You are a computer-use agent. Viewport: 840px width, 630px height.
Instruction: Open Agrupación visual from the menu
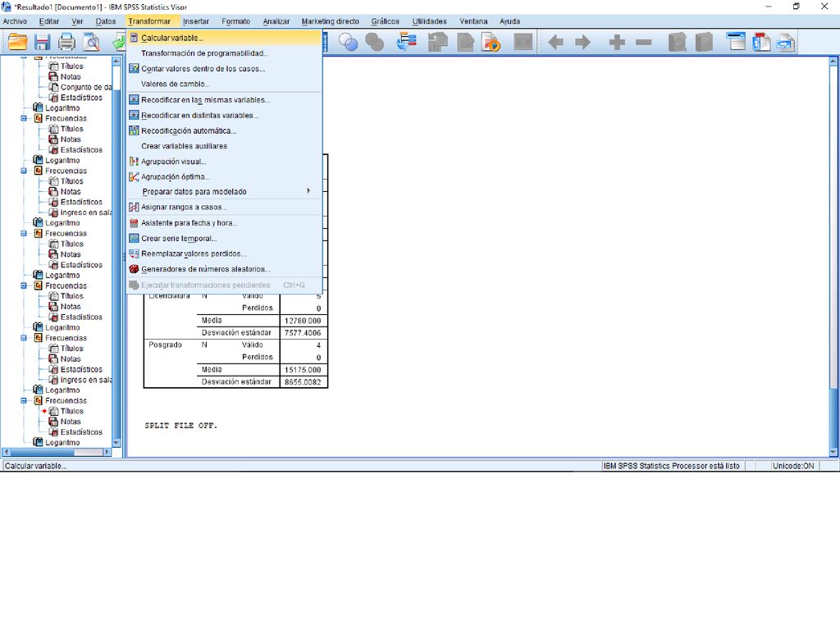(x=225, y=162)
